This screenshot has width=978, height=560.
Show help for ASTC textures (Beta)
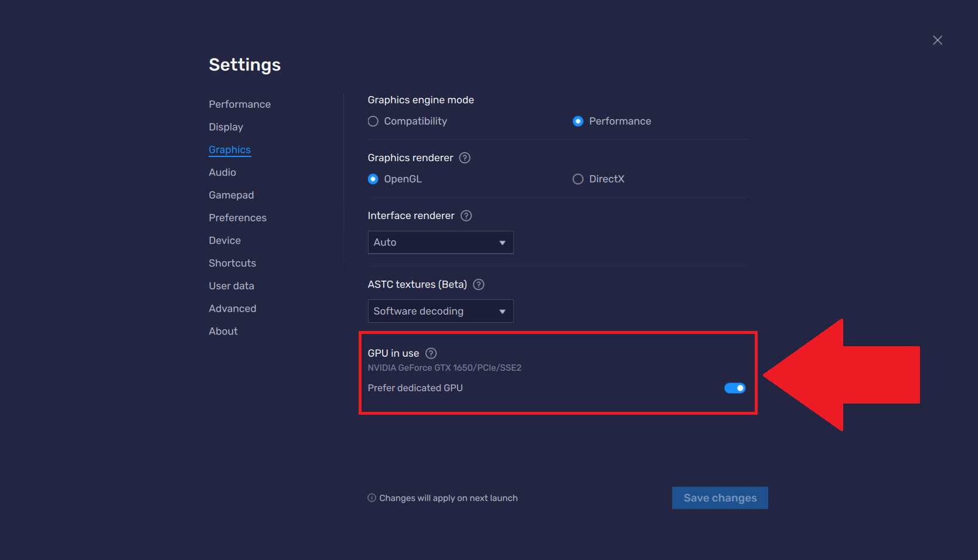(x=479, y=285)
